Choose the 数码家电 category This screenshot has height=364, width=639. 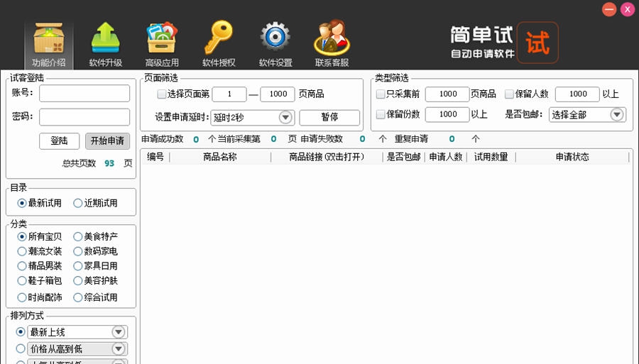point(78,251)
